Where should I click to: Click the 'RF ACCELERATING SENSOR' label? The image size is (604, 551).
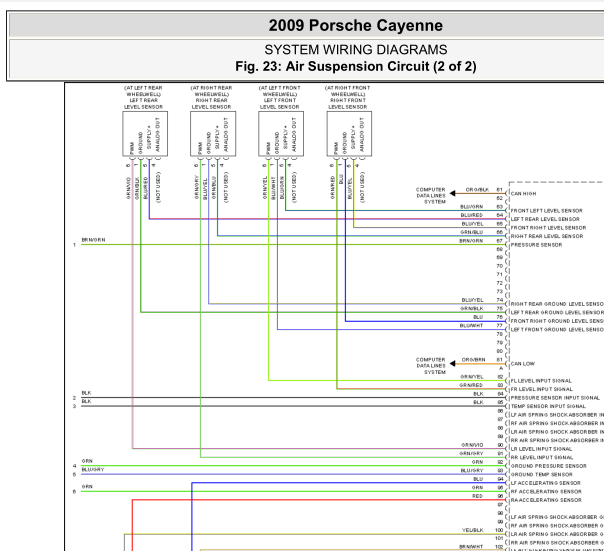(546, 491)
